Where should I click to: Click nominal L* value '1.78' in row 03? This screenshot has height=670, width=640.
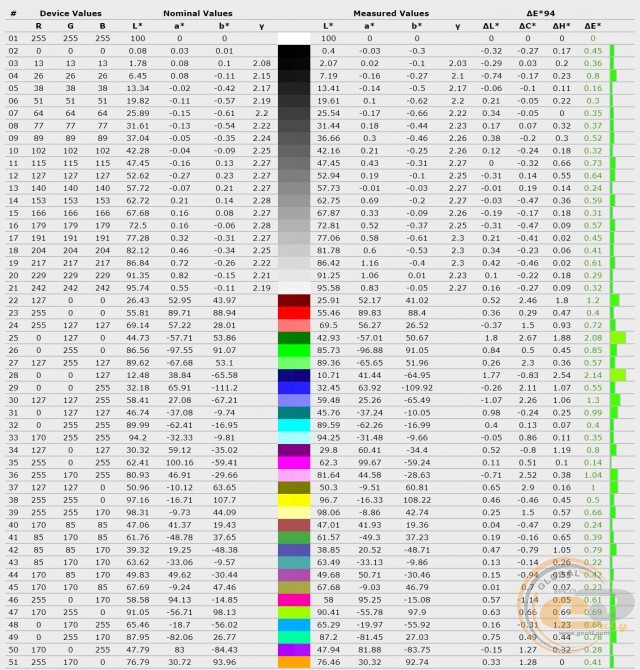[137, 63]
